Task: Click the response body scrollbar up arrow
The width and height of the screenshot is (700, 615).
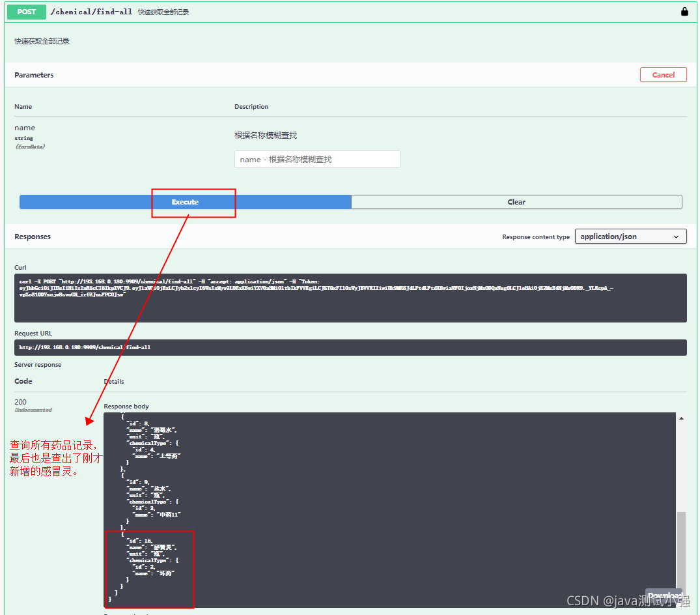Action: click(x=681, y=418)
